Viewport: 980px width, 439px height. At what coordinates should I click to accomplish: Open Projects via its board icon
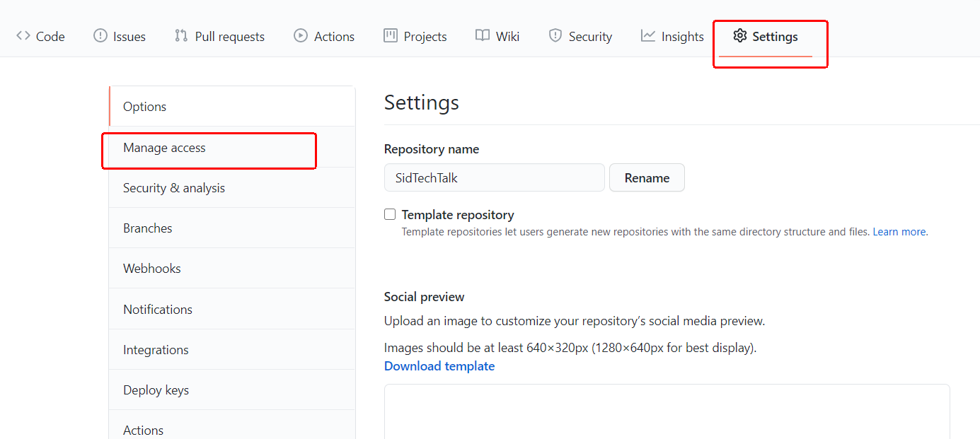pyautogui.click(x=390, y=35)
